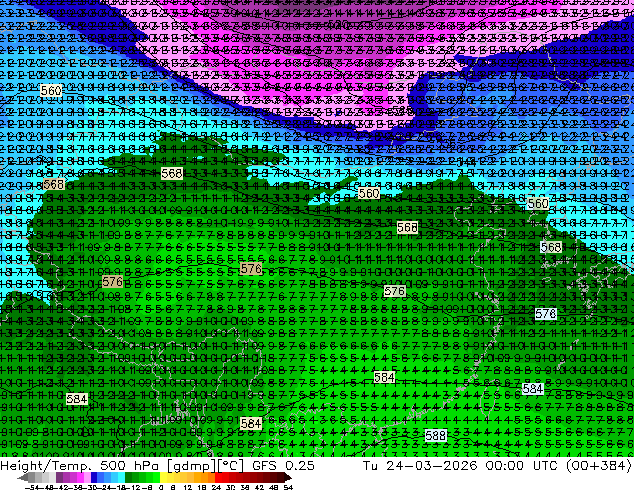This screenshot has width=634, height=490.
Task: Click the bright yellow swatch in legend
Action: [163, 478]
